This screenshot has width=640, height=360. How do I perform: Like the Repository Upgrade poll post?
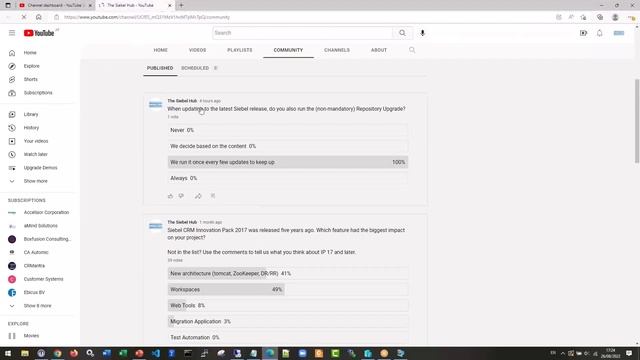(171, 196)
